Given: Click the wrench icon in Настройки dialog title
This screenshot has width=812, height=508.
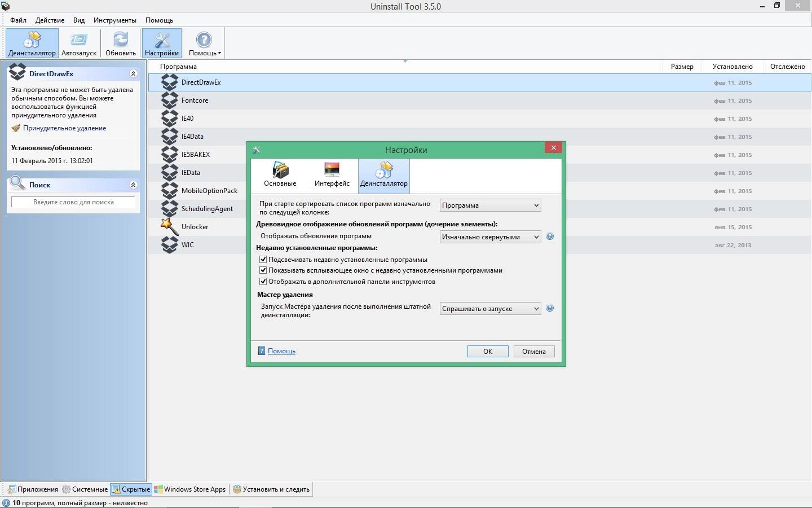Looking at the screenshot, I should pos(257,150).
